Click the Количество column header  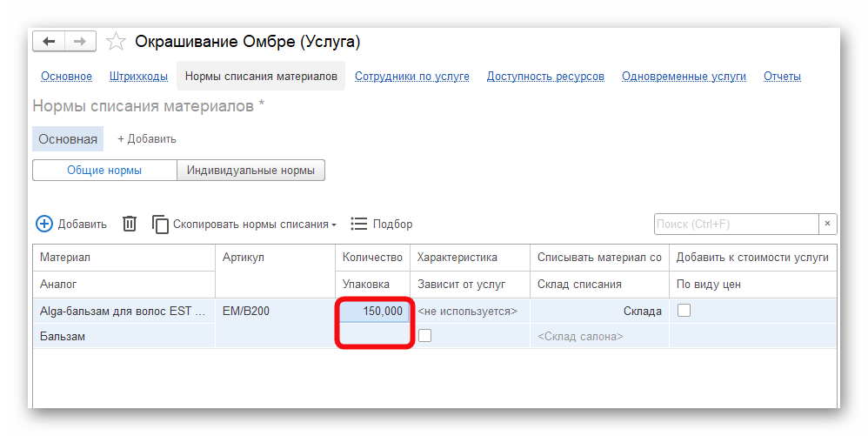(x=372, y=257)
